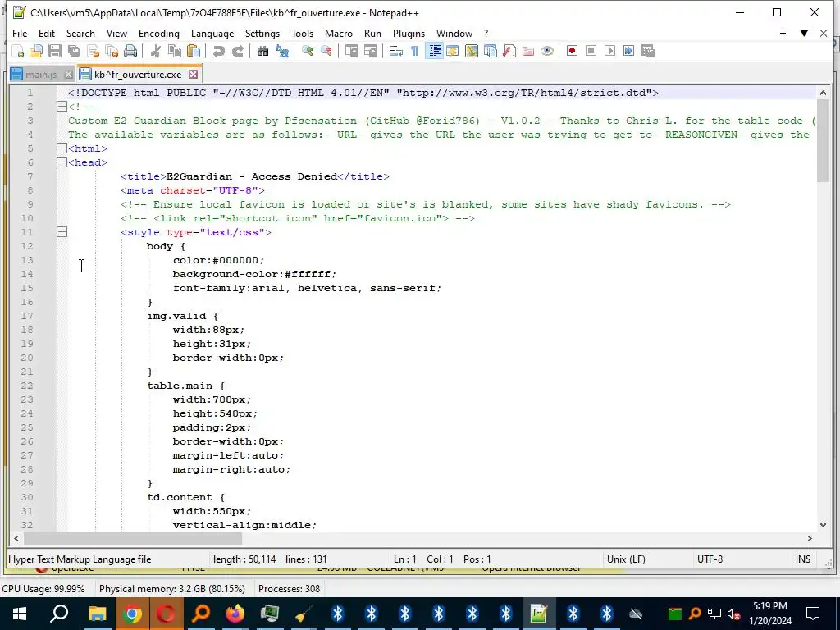The image size is (840, 630).
Task: Redo the edit with the Redo arrow
Action: (237, 51)
